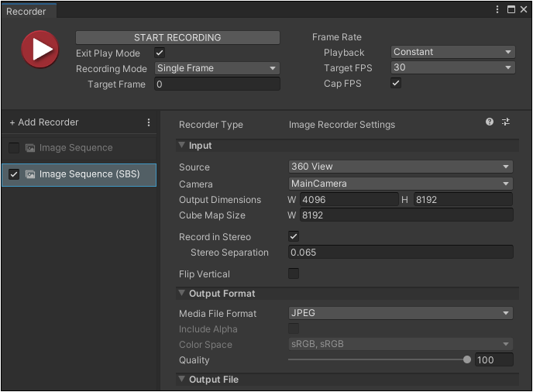Click the disabled Image Sequence recorder icon
533x392 pixels.
30,148
